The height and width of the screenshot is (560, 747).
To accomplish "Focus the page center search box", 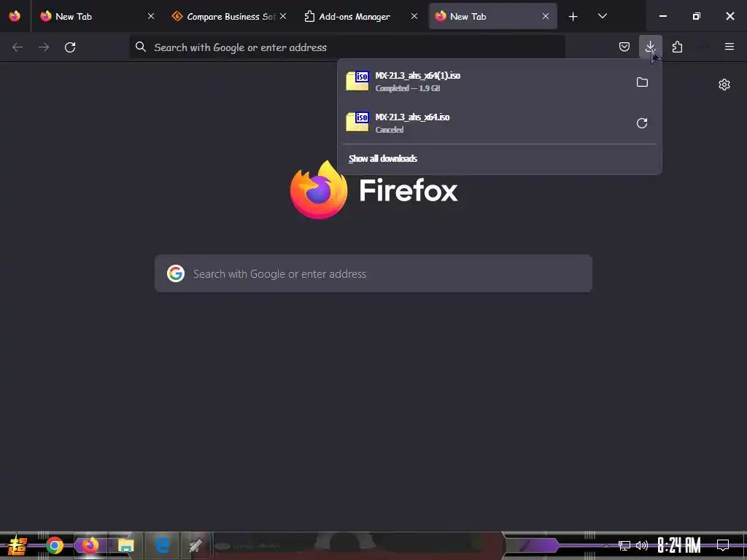I will point(373,273).
